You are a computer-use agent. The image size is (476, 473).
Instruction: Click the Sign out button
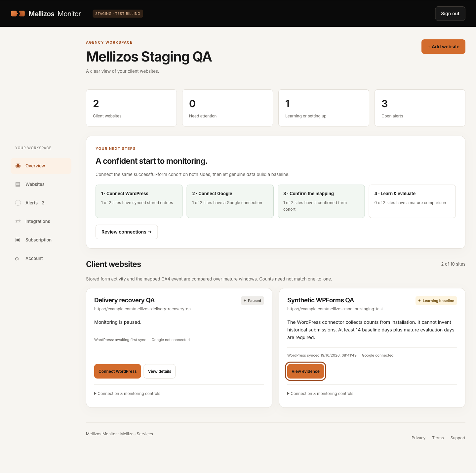coord(450,14)
